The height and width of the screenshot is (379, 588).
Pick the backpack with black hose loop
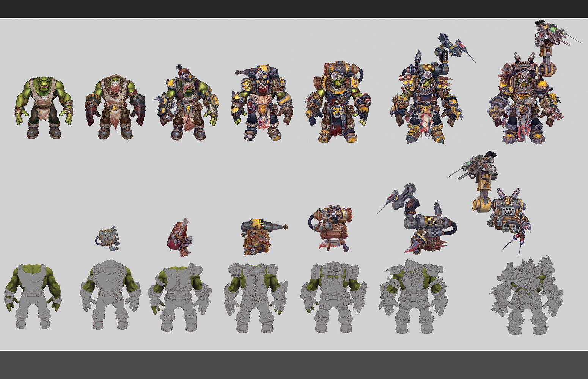pos(330,229)
